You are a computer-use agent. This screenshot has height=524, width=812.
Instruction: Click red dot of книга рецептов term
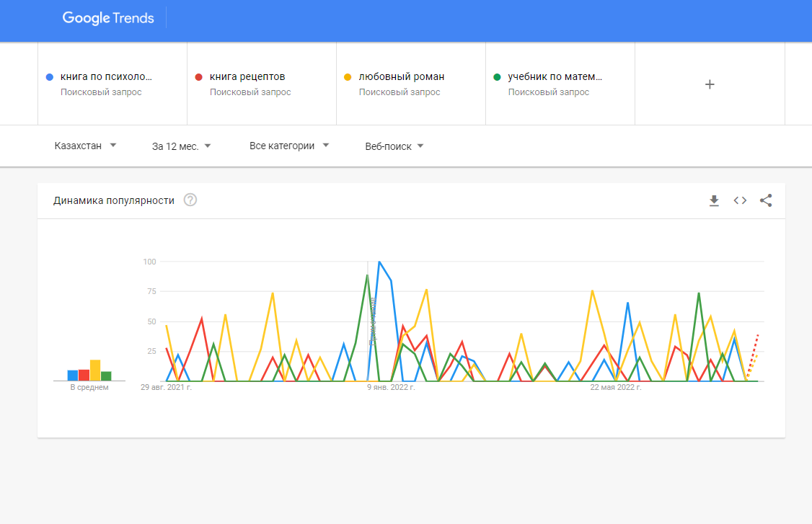tap(198, 77)
